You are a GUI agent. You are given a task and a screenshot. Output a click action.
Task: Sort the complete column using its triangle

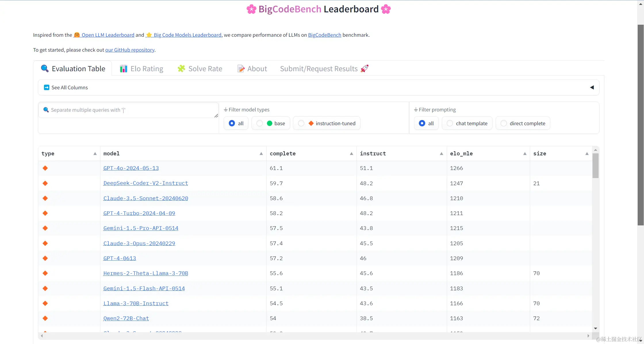click(351, 154)
